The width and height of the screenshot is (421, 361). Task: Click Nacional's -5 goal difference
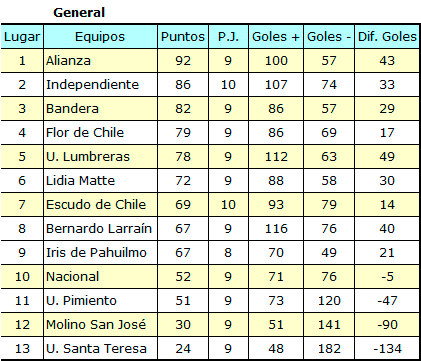(x=387, y=277)
